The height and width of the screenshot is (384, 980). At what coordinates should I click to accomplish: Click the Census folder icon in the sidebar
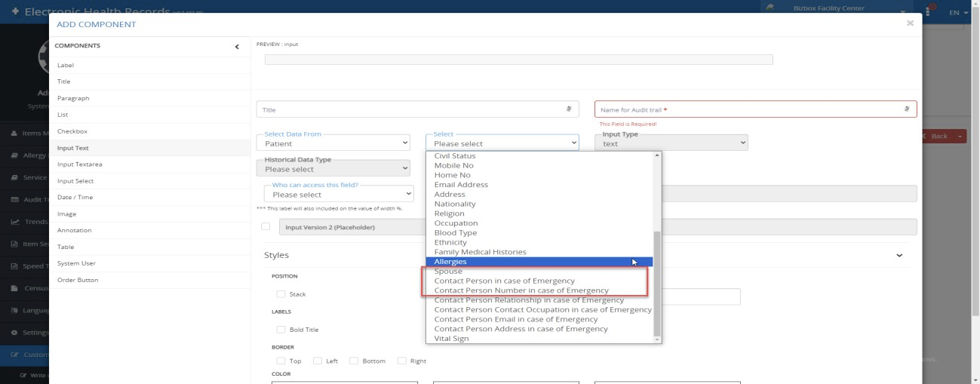[15, 289]
